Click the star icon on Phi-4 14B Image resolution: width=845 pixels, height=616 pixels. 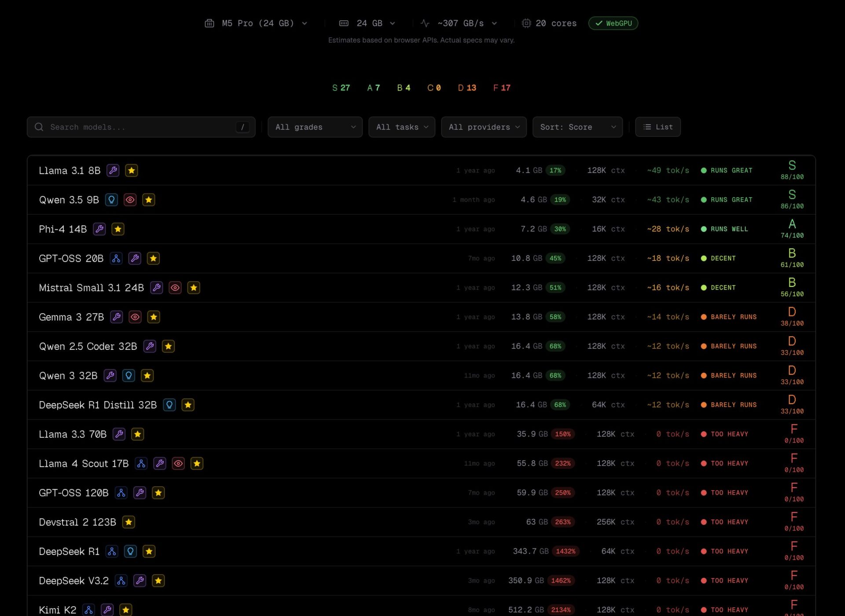click(118, 229)
